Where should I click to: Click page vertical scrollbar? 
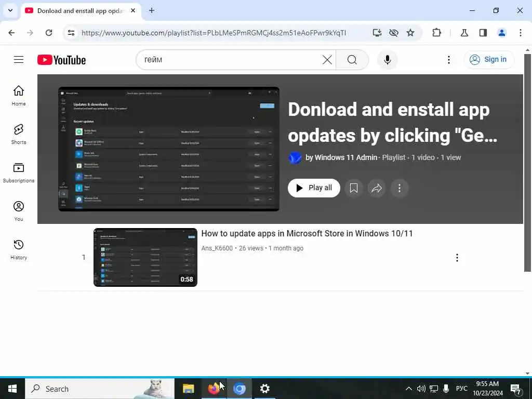click(527, 163)
